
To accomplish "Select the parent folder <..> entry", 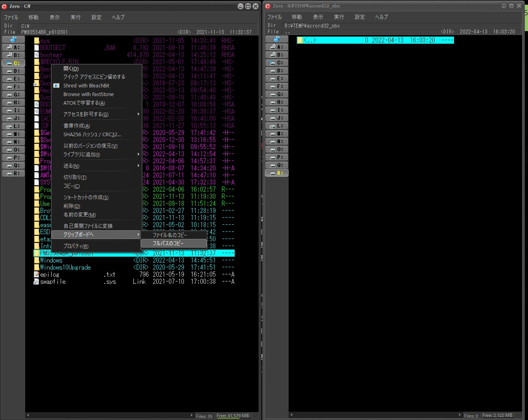I will [309, 40].
